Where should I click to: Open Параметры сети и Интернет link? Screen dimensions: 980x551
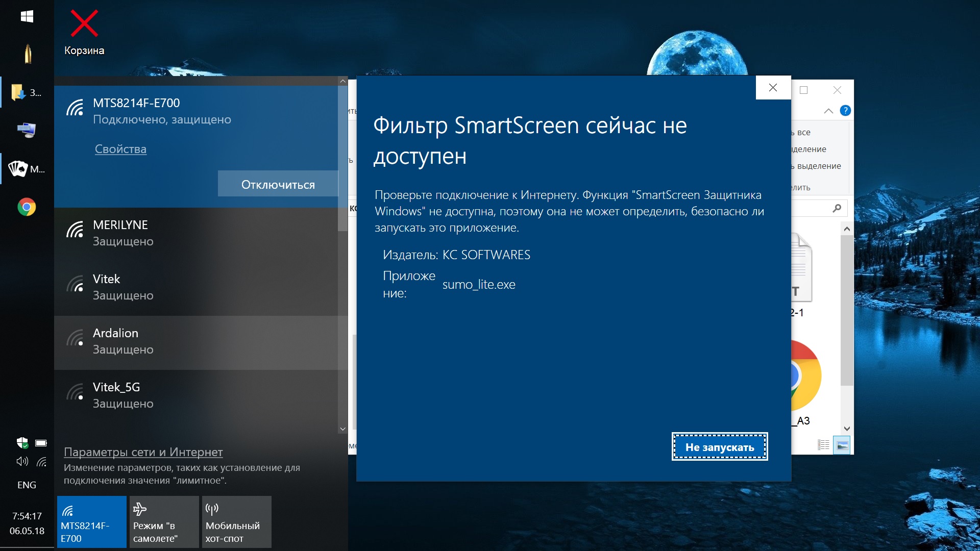pyautogui.click(x=143, y=452)
